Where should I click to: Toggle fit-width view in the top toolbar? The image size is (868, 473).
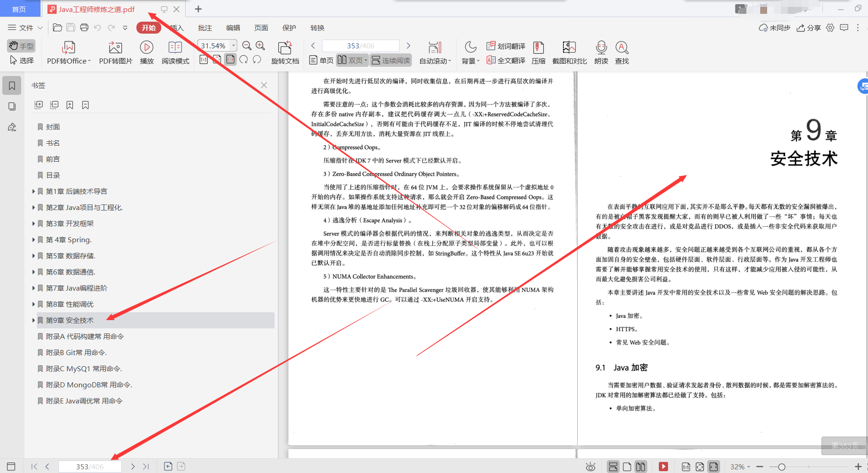pos(230,59)
